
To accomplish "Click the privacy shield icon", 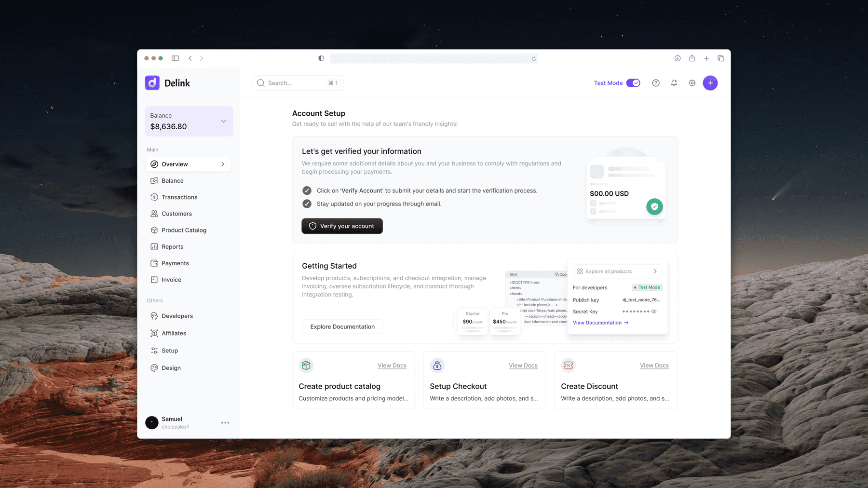I will tap(321, 58).
